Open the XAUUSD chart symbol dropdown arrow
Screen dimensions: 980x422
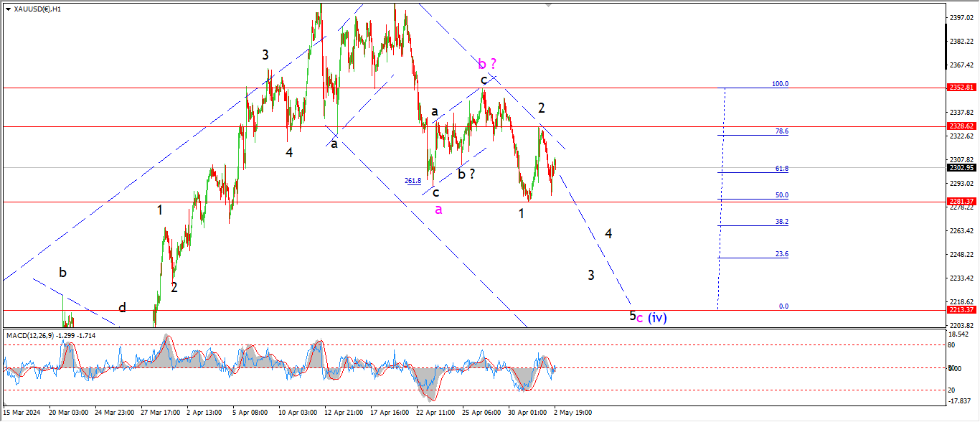8,9
